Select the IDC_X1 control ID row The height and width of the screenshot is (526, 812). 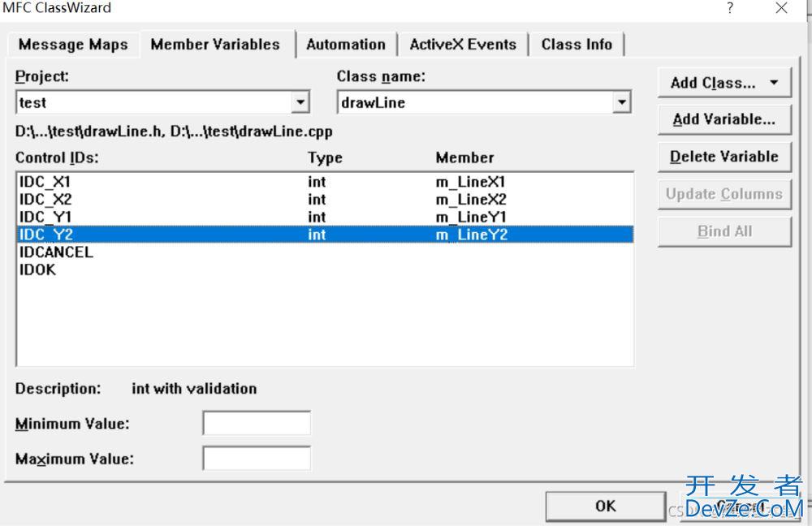coord(325,182)
